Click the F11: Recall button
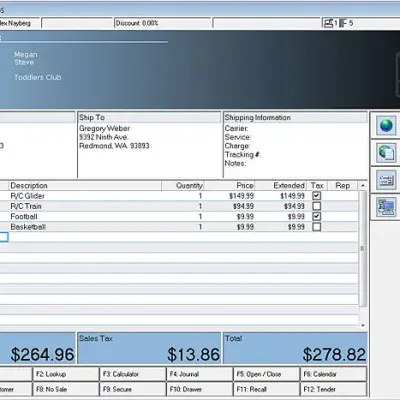This screenshot has height=400, width=400. (x=267, y=389)
